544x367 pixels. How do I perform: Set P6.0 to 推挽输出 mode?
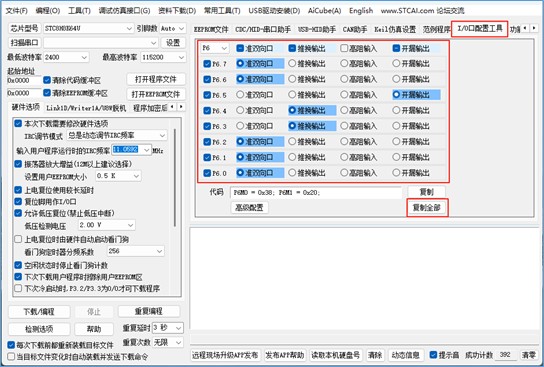(x=292, y=173)
